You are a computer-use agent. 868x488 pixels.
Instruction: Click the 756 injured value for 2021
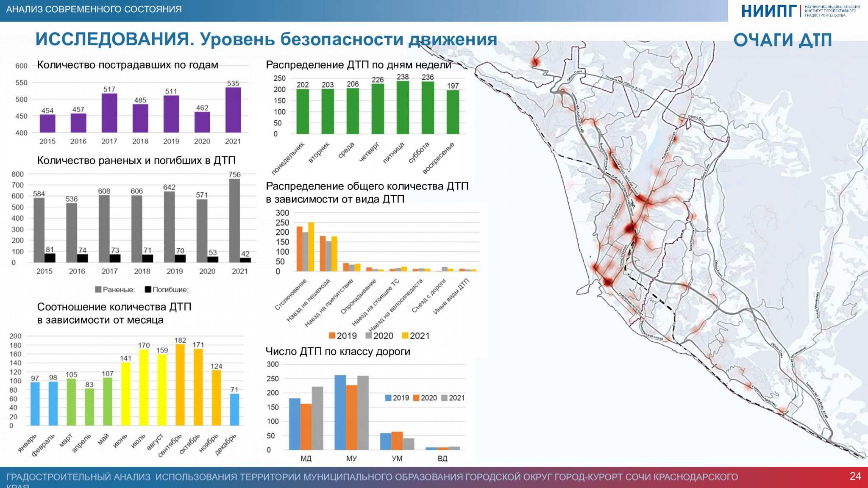(x=234, y=175)
